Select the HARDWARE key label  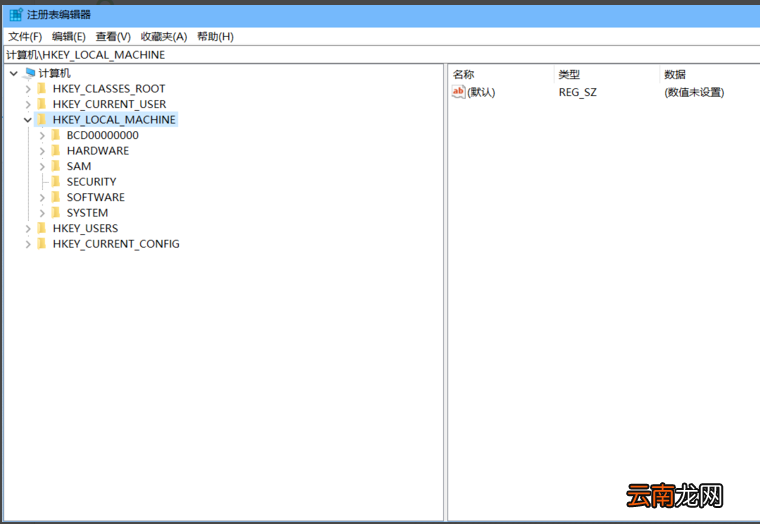(x=98, y=151)
